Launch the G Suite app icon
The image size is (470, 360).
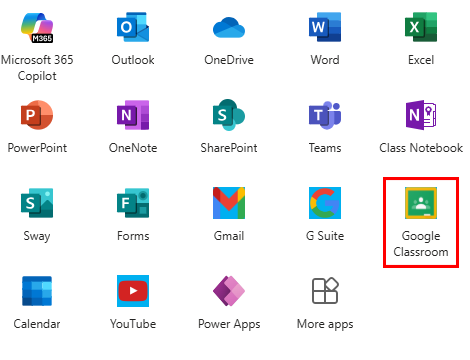pyautogui.click(x=325, y=203)
